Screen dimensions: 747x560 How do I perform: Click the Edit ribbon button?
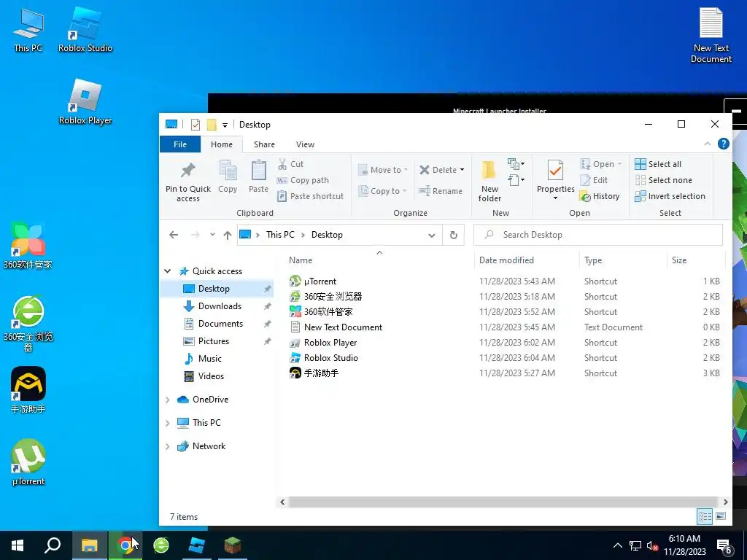point(594,180)
